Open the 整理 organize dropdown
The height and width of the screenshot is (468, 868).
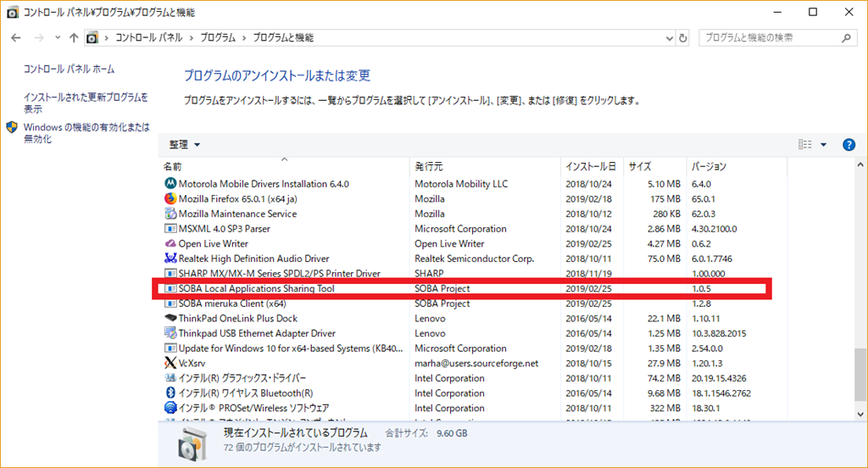coord(184,144)
